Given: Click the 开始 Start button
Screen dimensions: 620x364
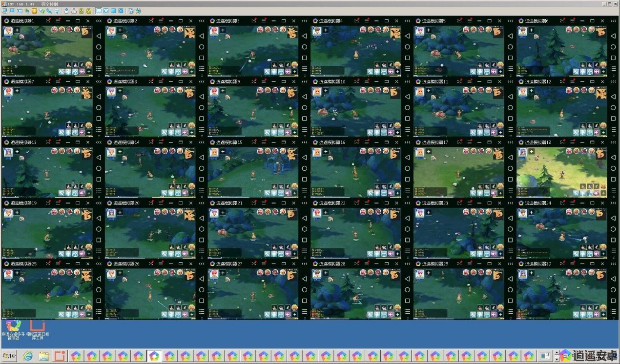Looking at the screenshot, I should point(10,356).
